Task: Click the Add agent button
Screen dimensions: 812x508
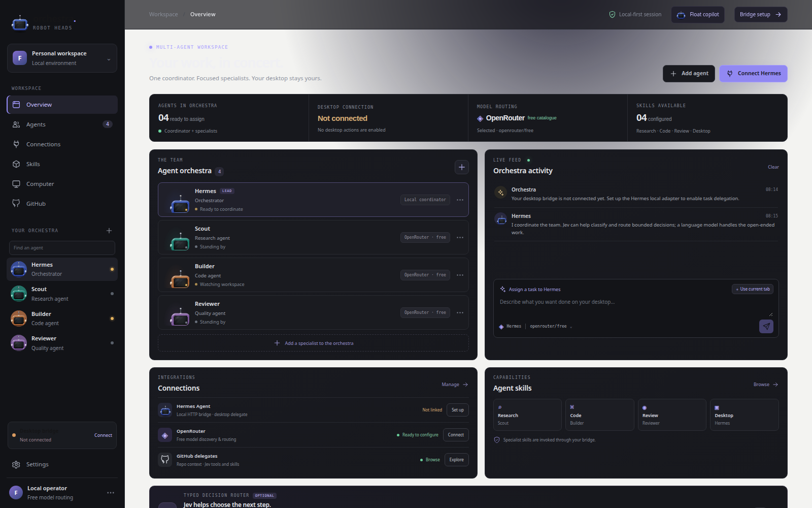Action: 689,74
